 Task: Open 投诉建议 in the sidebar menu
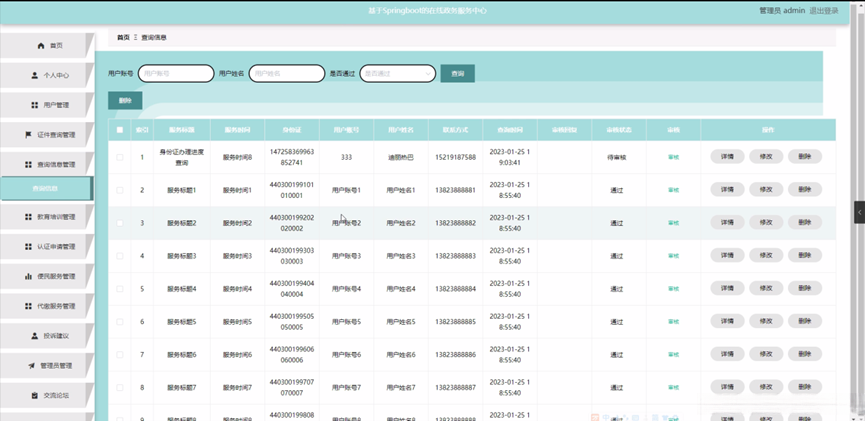coord(47,335)
